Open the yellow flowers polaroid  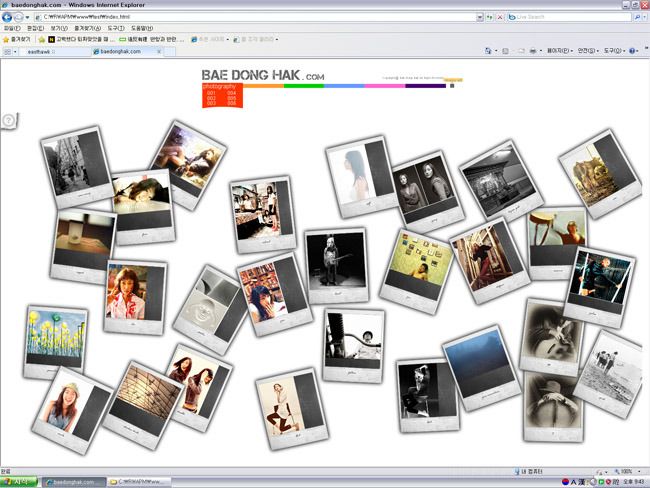point(56,342)
